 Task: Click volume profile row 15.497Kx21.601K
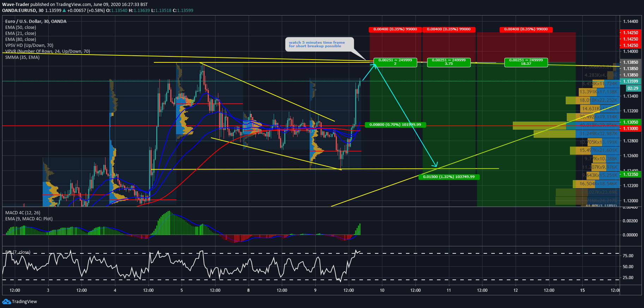click(x=595, y=150)
